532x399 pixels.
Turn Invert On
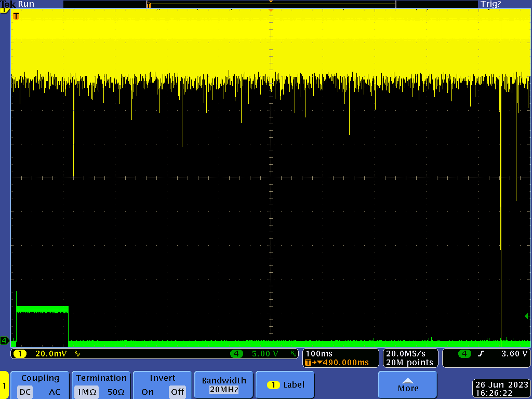[148, 392]
